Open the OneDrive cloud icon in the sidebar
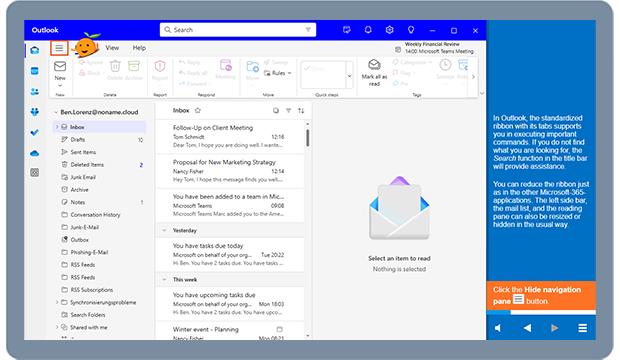This screenshot has width=620, height=360. click(x=35, y=153)
